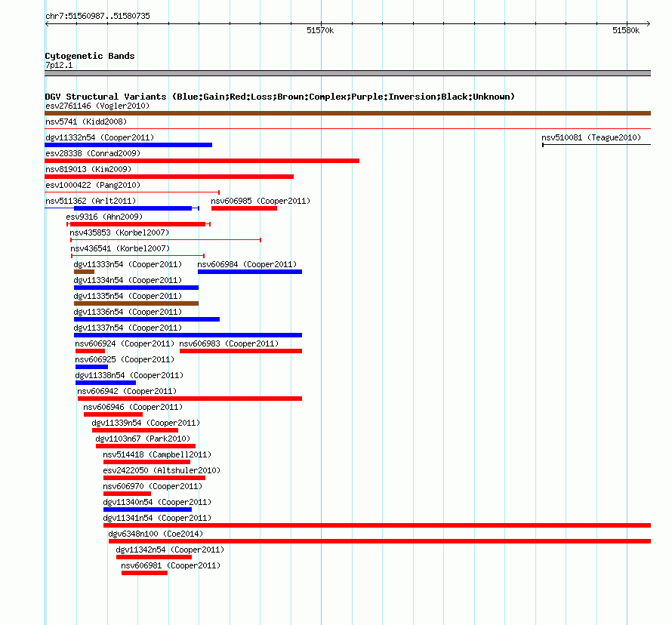
Task: Open the esv2422050 (Altshuler2010) red bar
Action: pos(154,478)
